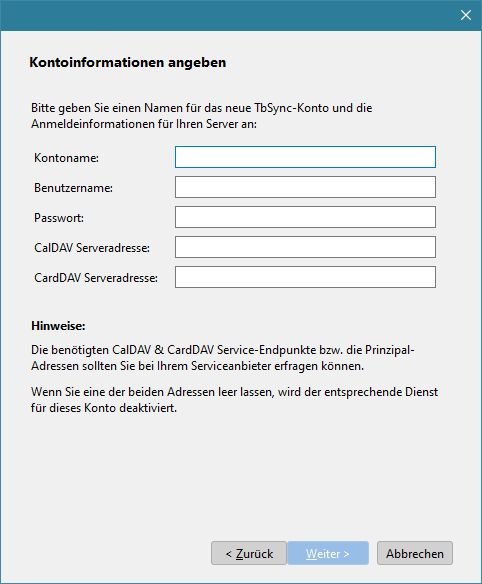The image size is (482, 584).
Task: Continue using the Weiter button
Action: point(328,553)
